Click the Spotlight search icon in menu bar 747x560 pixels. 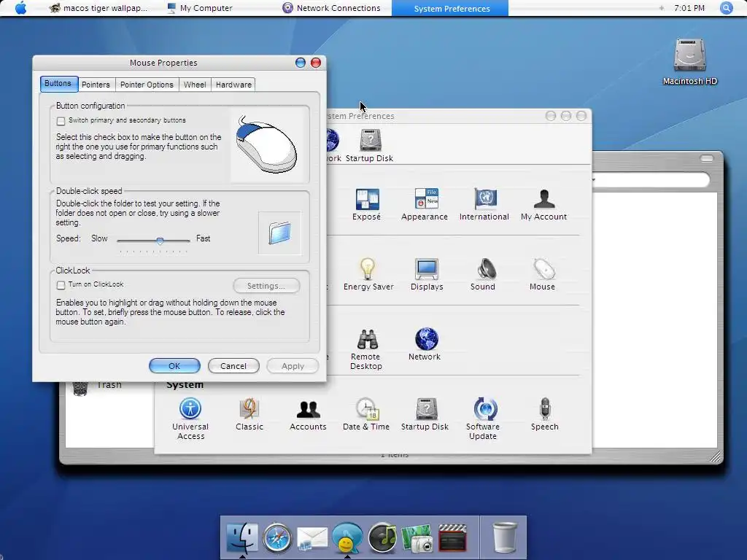click(x=726, y=8)
